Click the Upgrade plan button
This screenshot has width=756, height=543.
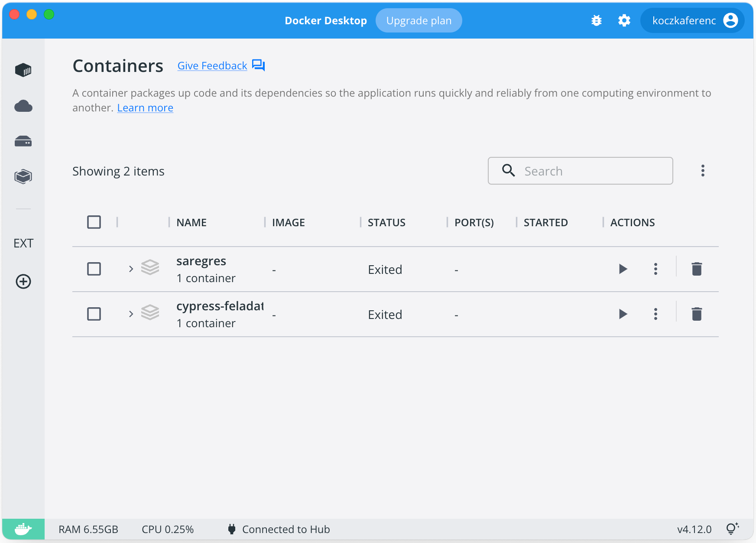pos(419,20)
